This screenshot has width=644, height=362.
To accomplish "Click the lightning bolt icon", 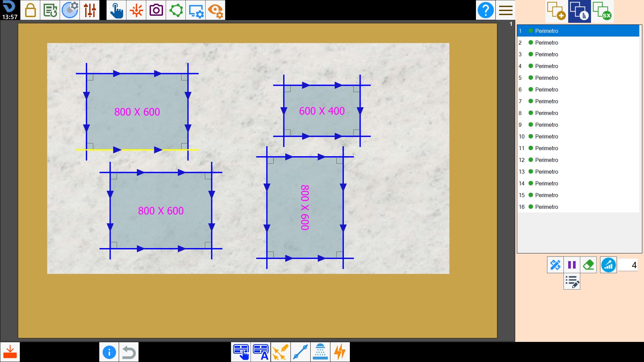I will [x=340, y=352].
